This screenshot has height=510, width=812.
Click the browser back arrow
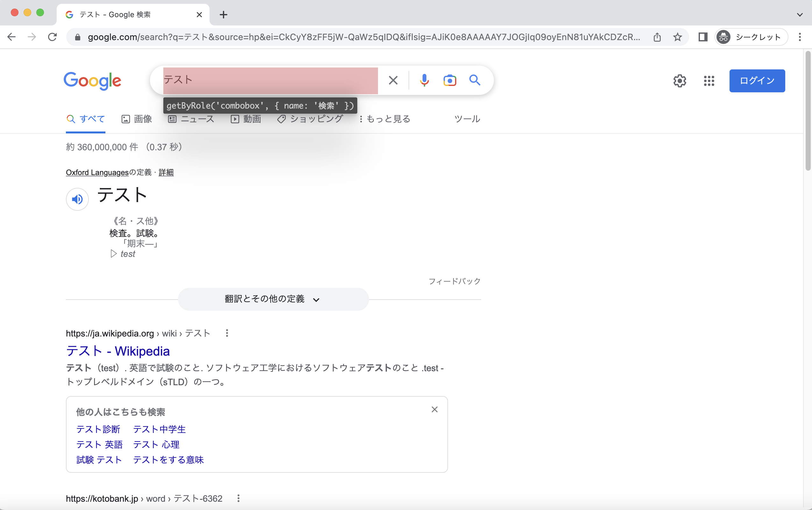12,37
